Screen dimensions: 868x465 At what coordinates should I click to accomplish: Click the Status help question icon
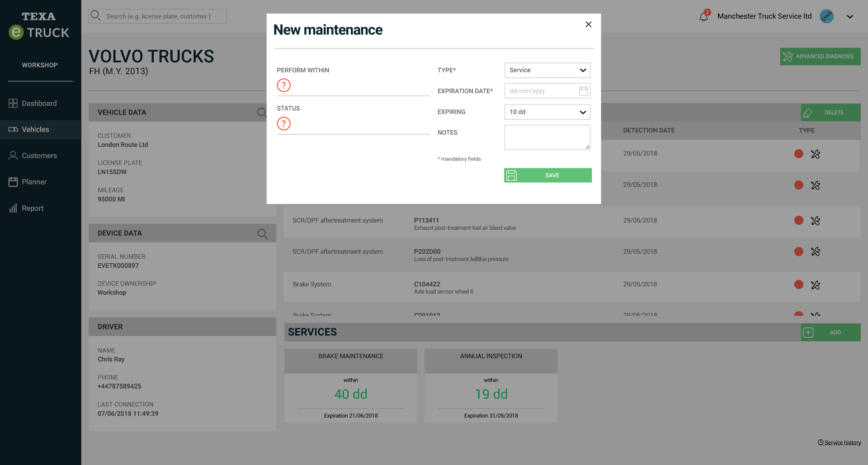(283, 123)
